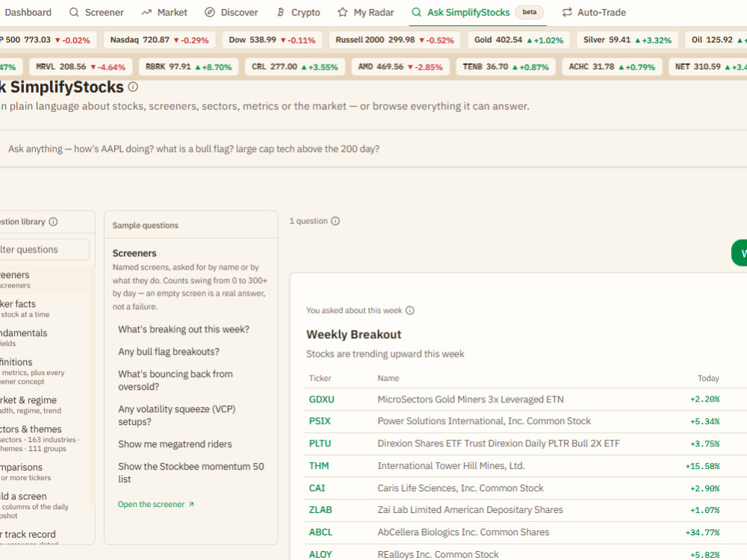This screenshot has width=747, height=560.
Task: Click the Gold price chip
Action: point(518,40)
